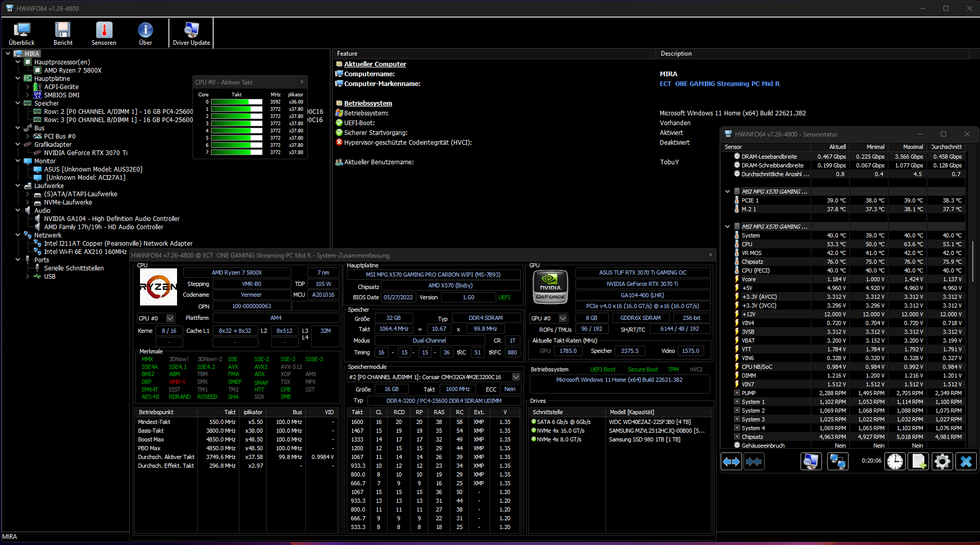The height and width of the screenshot is (545, 980).
Task: Click the NVIDIA GeForce logo in the summary
Action: click(550, 287)
